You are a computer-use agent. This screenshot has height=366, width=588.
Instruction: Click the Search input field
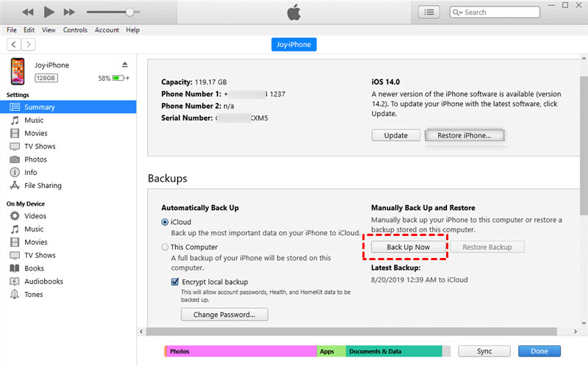[495, 12]
